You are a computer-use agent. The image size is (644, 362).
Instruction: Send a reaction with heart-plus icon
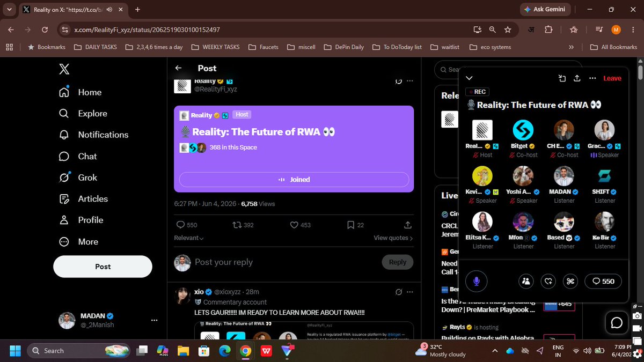[548, 281]
